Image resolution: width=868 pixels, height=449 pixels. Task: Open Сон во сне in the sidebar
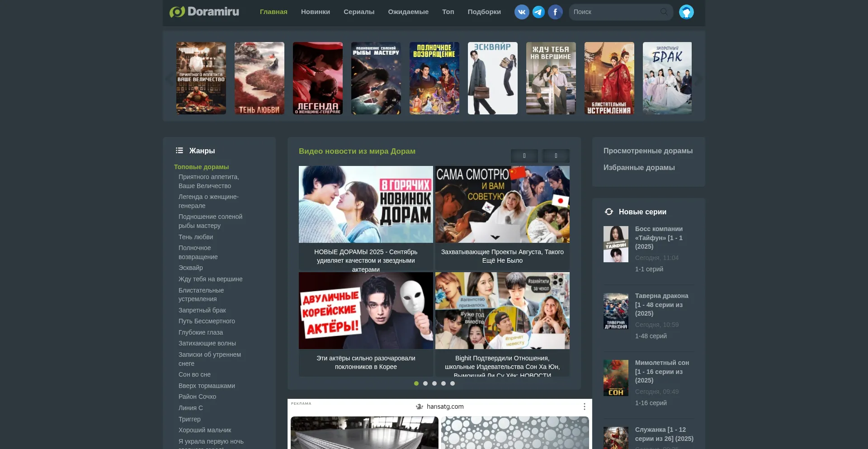tap(194, 374)
